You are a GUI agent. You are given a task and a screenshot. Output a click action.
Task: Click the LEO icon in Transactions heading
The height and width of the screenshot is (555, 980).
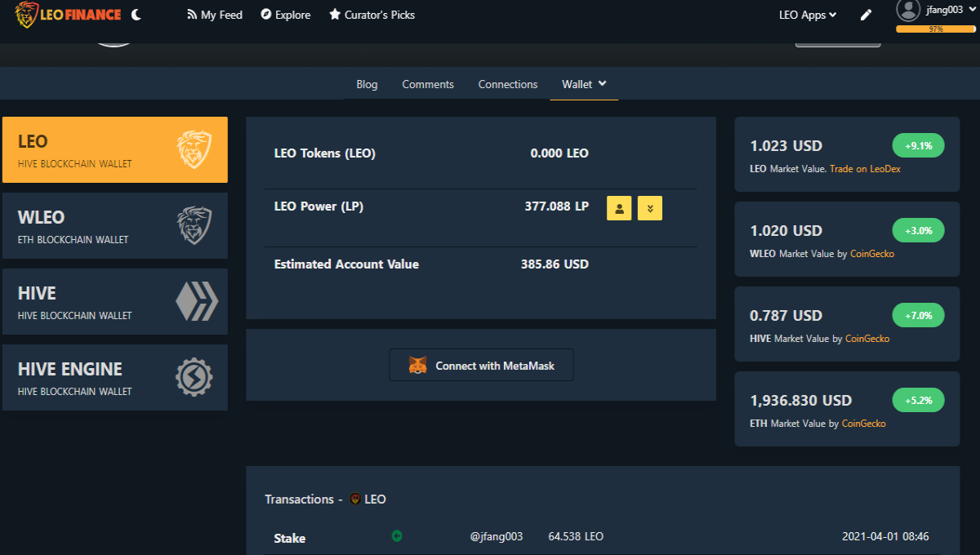coord(355,499)
